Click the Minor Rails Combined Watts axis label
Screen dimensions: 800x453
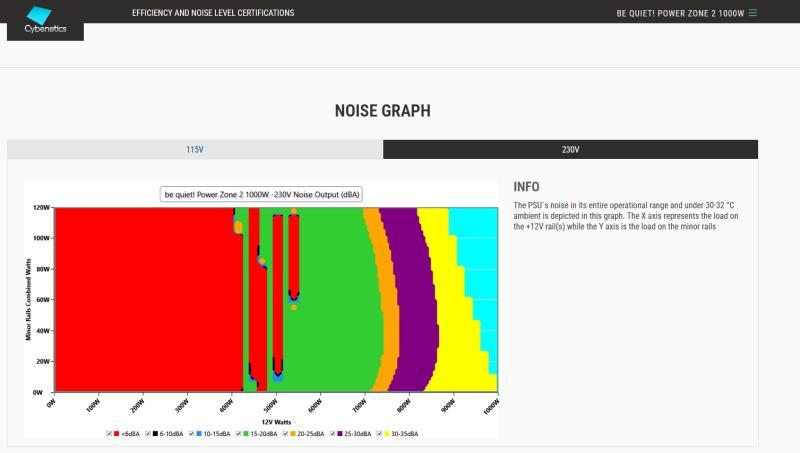coord(28,299)
